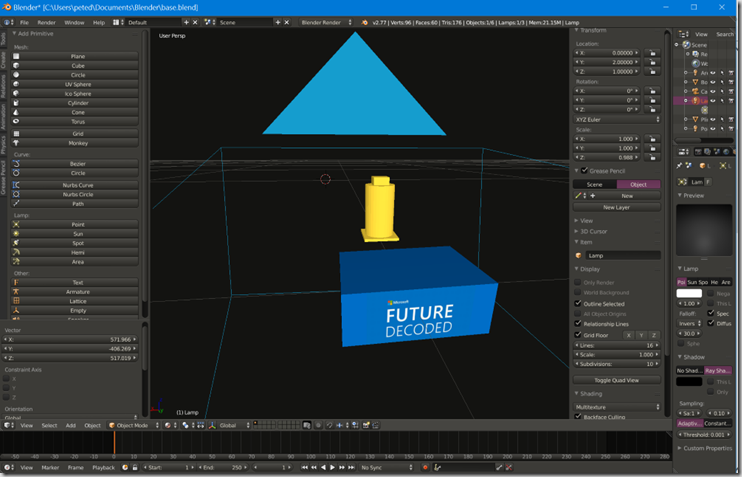Add a Cube mesh primitive
This screenshot has width=742, height=477.
pyautogui.click(x=74, y=66)
